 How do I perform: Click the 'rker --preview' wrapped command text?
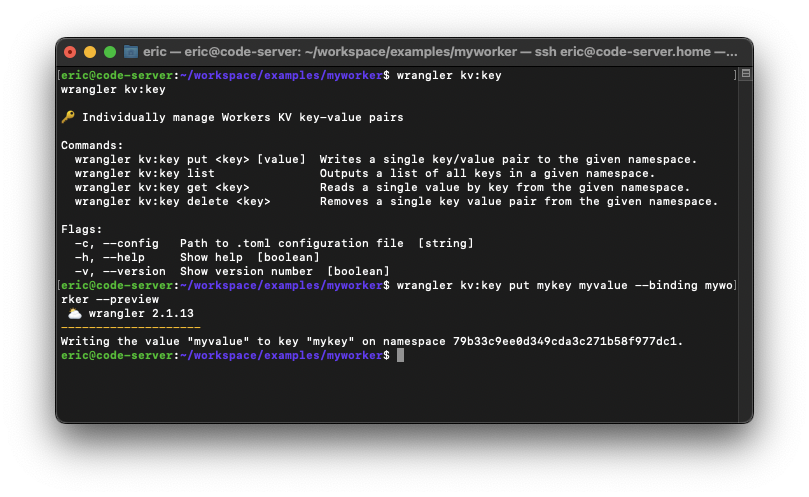(110, 299)
